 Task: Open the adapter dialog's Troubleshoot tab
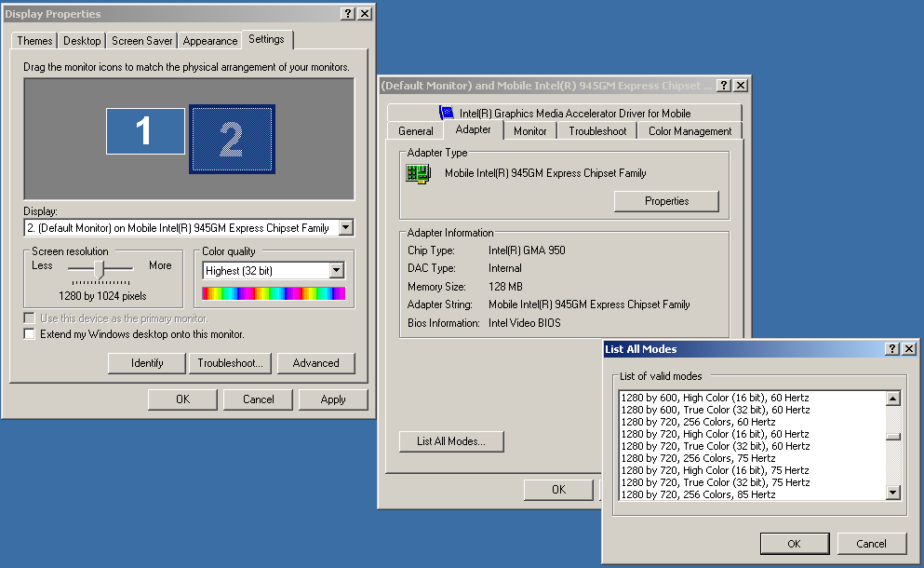coord(597,131)
